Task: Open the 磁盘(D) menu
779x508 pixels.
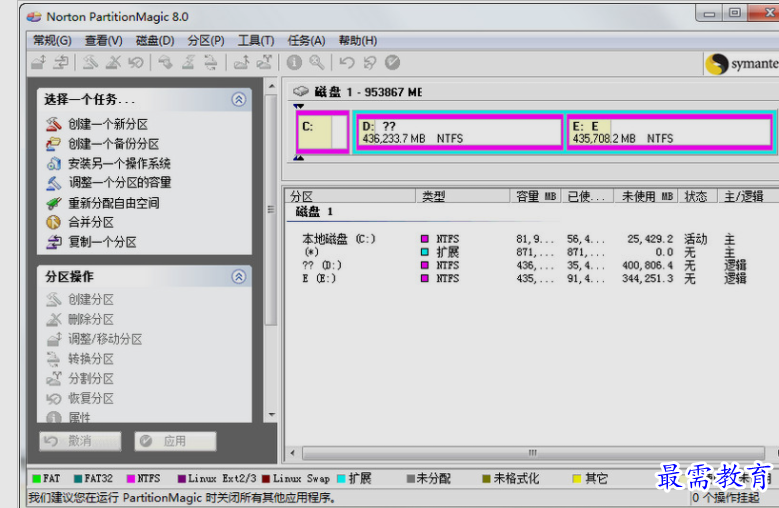Action: click(155, 41)
